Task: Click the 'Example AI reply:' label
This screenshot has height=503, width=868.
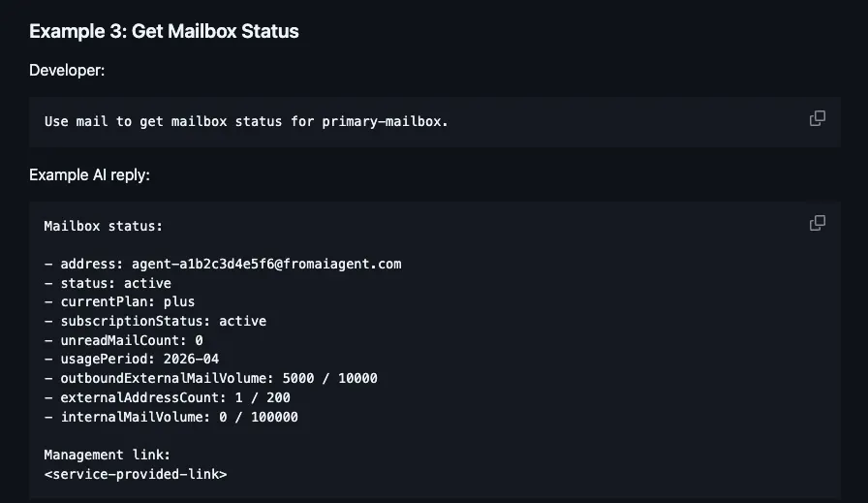Action: point(90,175)
